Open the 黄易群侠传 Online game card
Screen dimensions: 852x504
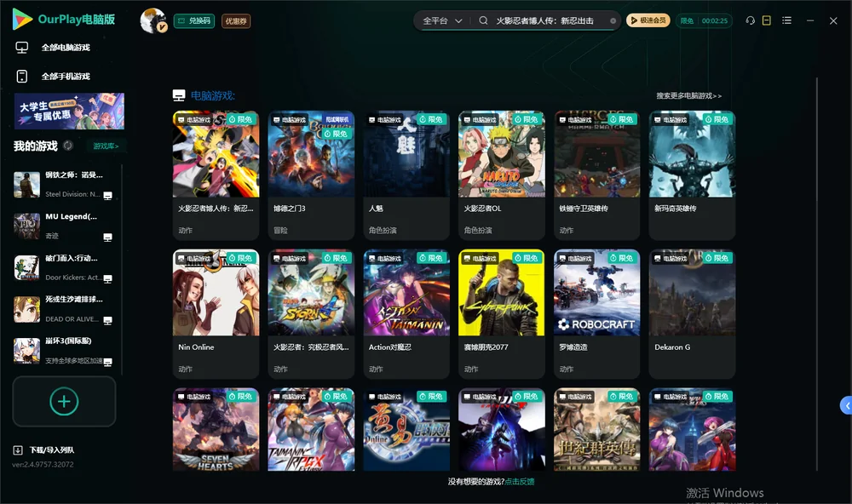coord(406,429)
